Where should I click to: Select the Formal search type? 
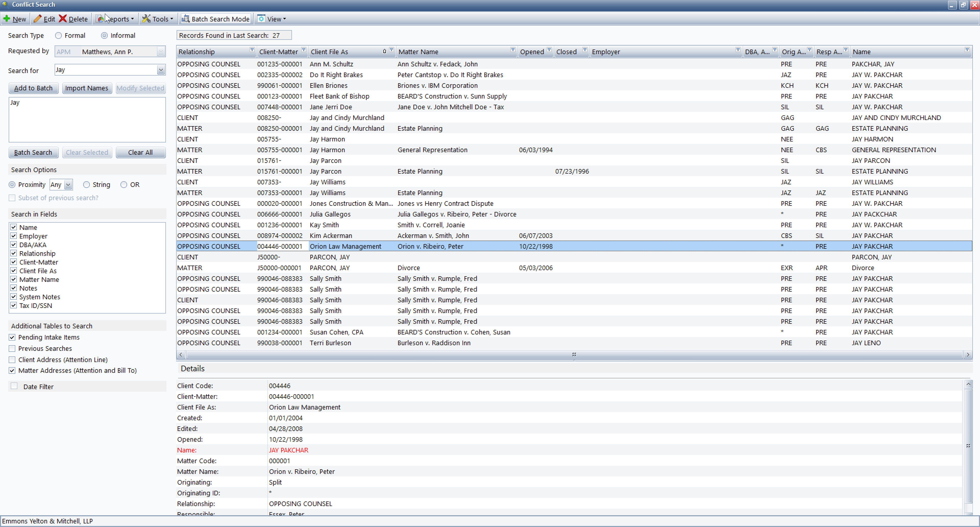pyautogui.click(x=58, y=35)
